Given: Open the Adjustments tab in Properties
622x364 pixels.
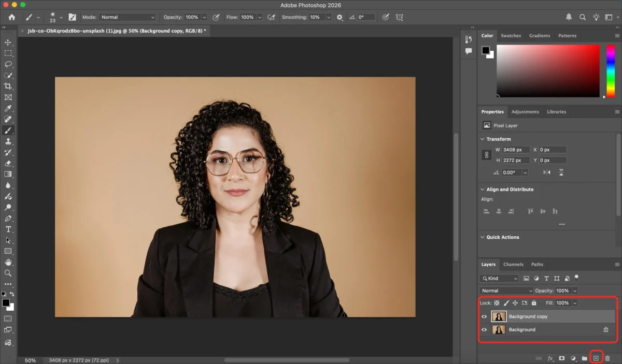Looking at the screenshot, I should point(525,111).
